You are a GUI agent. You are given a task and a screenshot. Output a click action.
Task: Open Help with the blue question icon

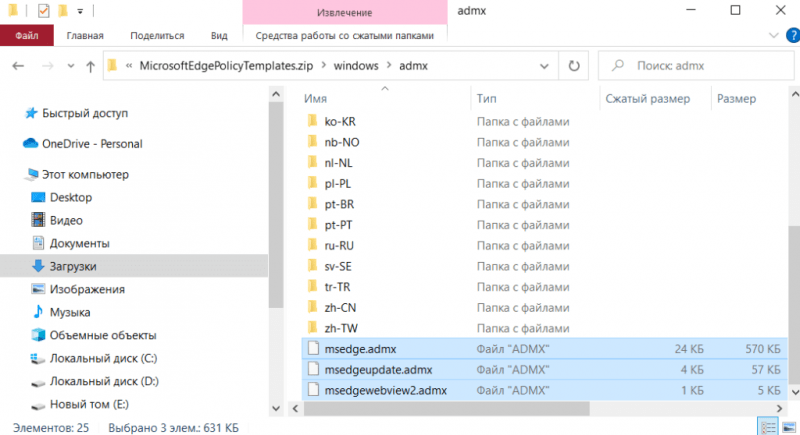[793, 36]
